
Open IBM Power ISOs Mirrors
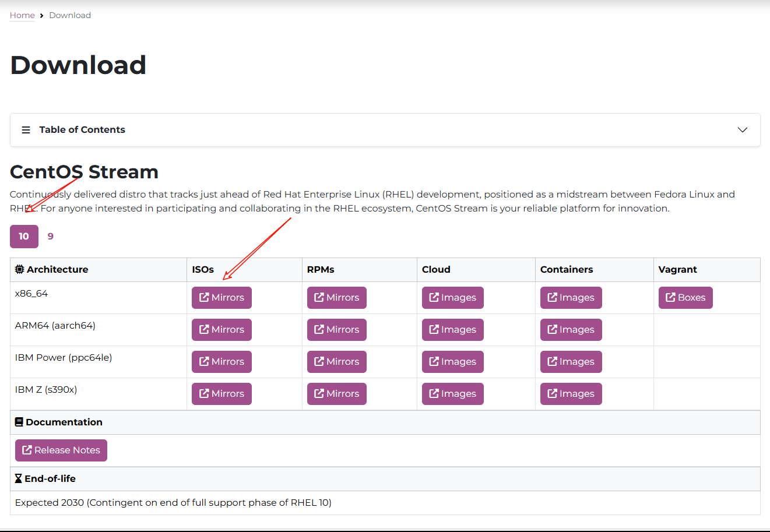pos(221,362)
